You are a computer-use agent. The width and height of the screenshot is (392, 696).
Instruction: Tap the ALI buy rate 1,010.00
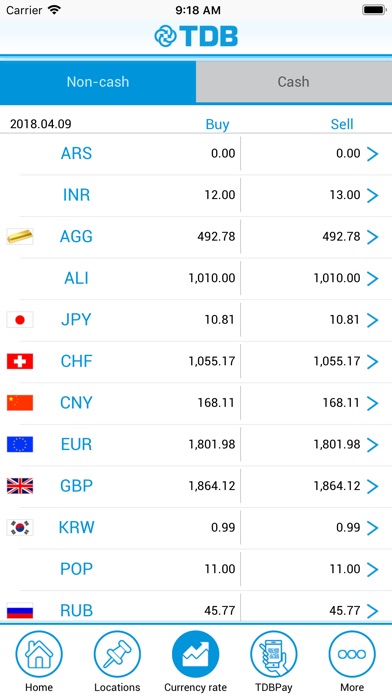tap(212, 278)
